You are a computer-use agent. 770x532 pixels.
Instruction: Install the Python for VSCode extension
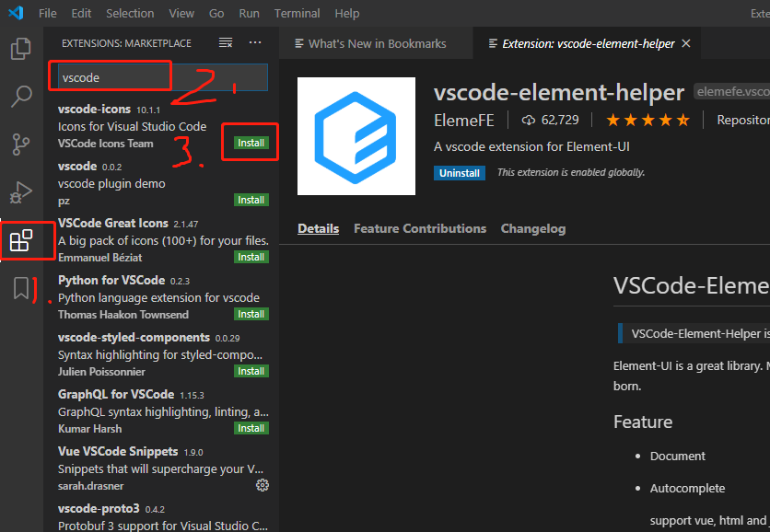click(x=251, y=314)
